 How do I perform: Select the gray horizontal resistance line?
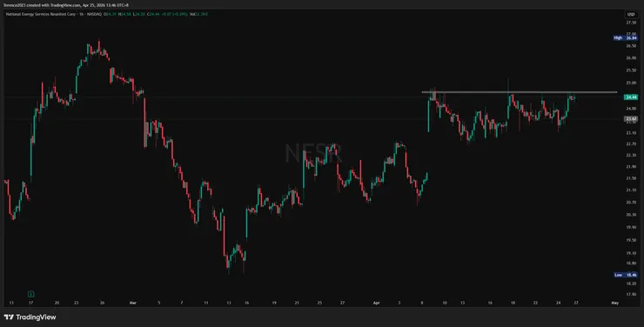520,92
